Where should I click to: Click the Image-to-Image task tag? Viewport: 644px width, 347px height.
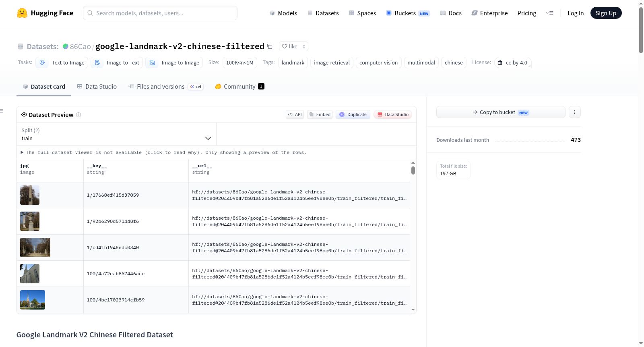(x=174, y=62)
